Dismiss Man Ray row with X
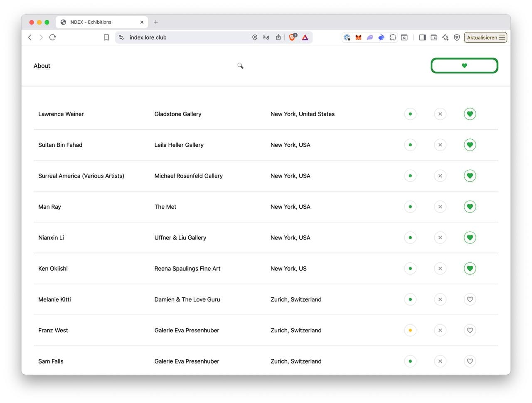The height and width of the screenshot is (403, 532). click(440, 207)
